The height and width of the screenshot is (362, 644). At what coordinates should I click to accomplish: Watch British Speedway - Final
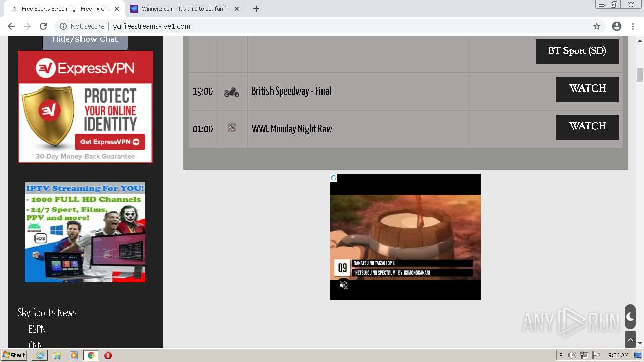pyautogui.click(x=587, y=89)
